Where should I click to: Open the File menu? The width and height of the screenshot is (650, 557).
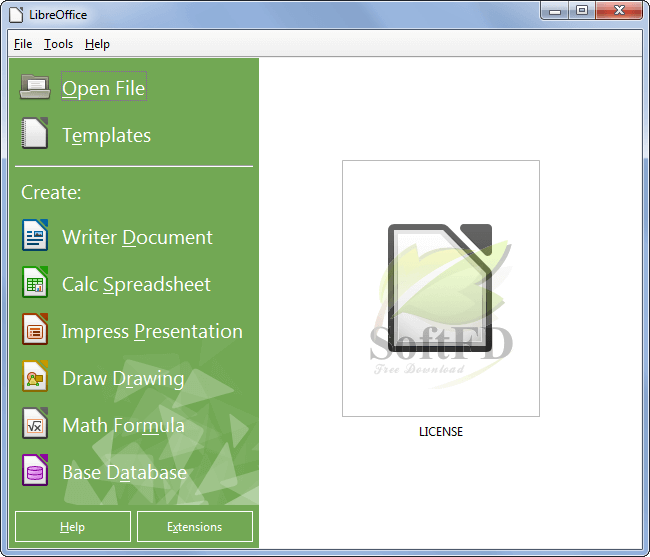(x=23, y=44)
